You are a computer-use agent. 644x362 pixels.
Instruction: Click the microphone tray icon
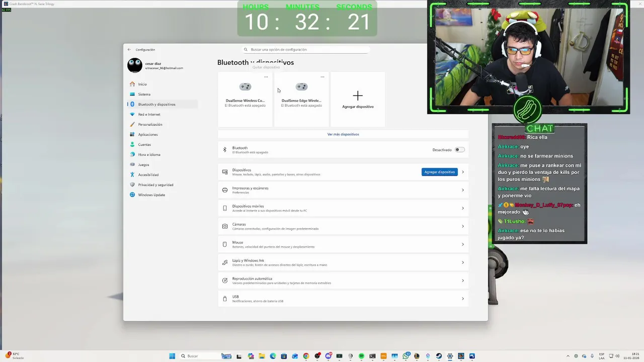coord(592,356)
